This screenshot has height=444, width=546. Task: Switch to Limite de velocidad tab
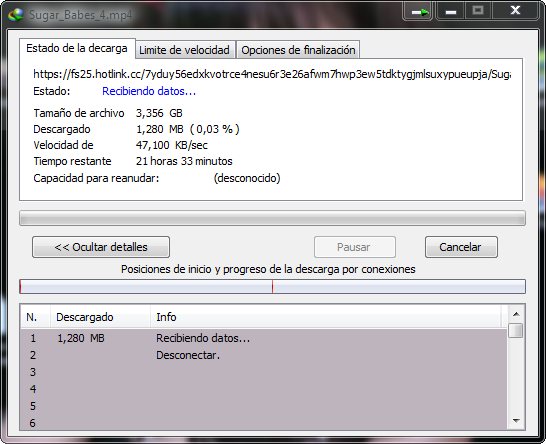click(x=185, y=50)
